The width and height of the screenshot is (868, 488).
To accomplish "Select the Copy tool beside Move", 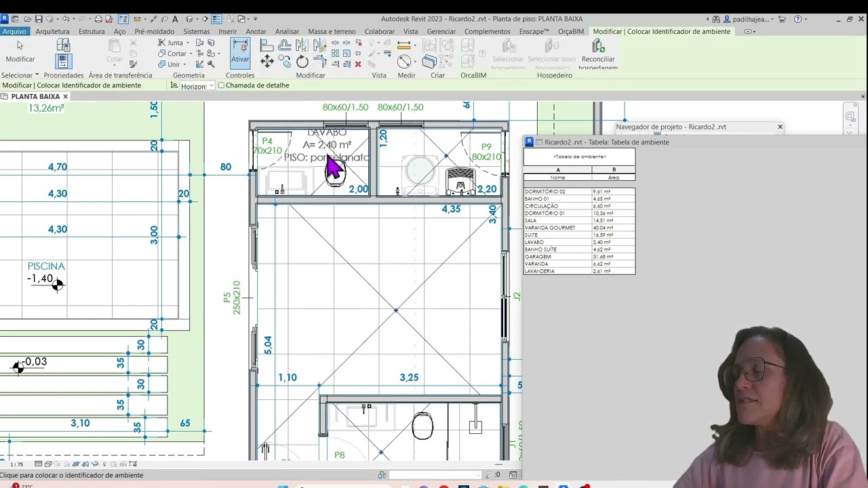I will (285, 62).
